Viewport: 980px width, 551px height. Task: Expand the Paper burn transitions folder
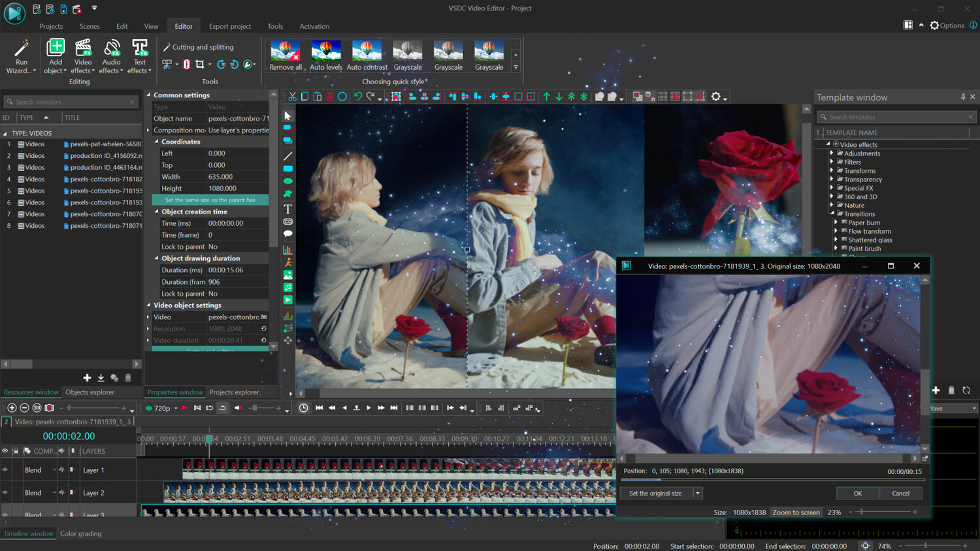(x=836, y=223)
